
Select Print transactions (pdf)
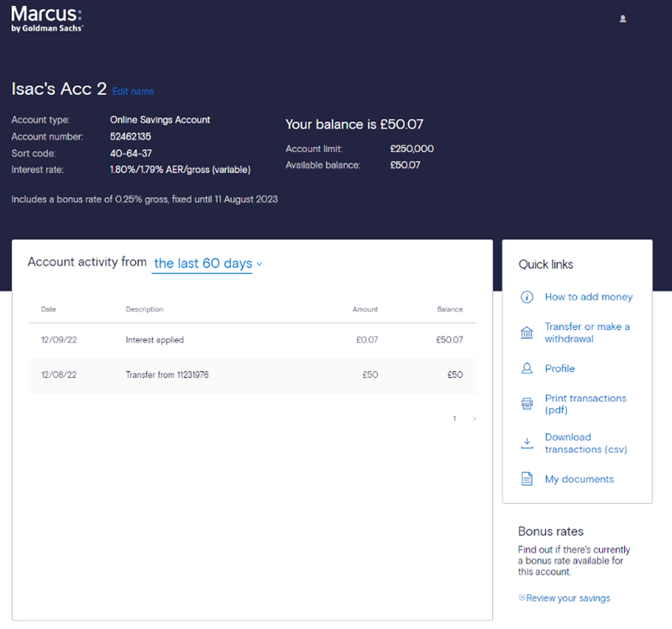pyautogui.click(x=586, y=403)
